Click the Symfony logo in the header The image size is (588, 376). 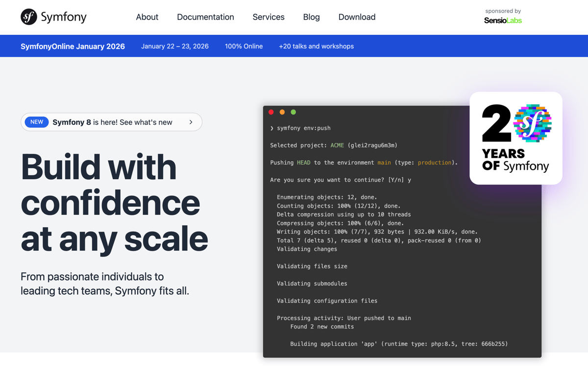pos(53,17)
